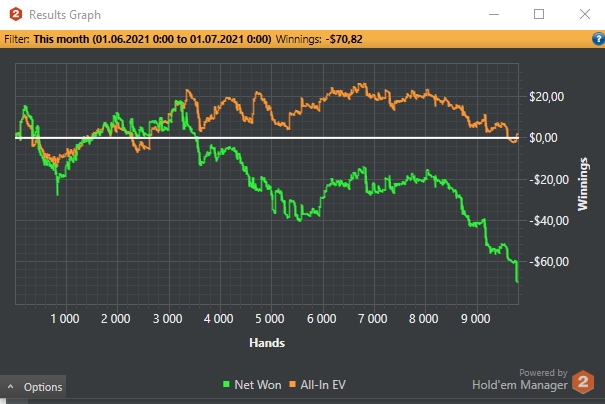The width and height of the screenshot is (605, 404).
Task: Click the 6 000 hands axis label
Action: [x=321, y=319]
